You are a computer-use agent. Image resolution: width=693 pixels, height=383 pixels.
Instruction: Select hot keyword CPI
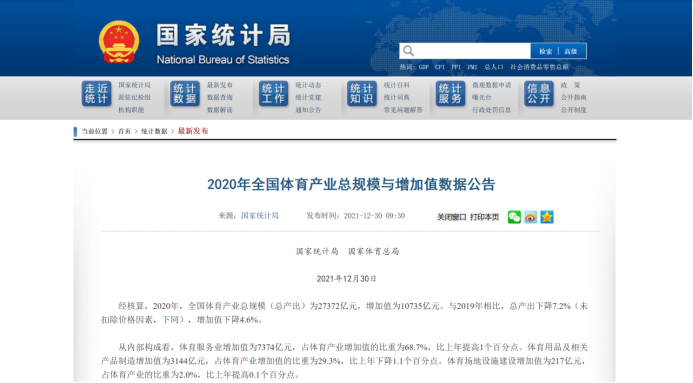[x=439, y=67]
